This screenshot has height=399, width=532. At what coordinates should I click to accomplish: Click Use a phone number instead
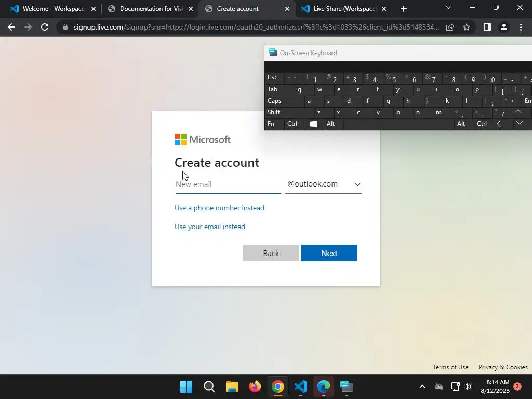click(219, 208)
